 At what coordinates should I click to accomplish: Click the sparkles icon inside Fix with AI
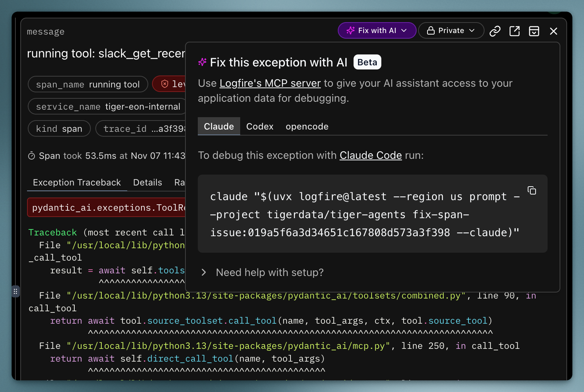click(x=351, y=30)
